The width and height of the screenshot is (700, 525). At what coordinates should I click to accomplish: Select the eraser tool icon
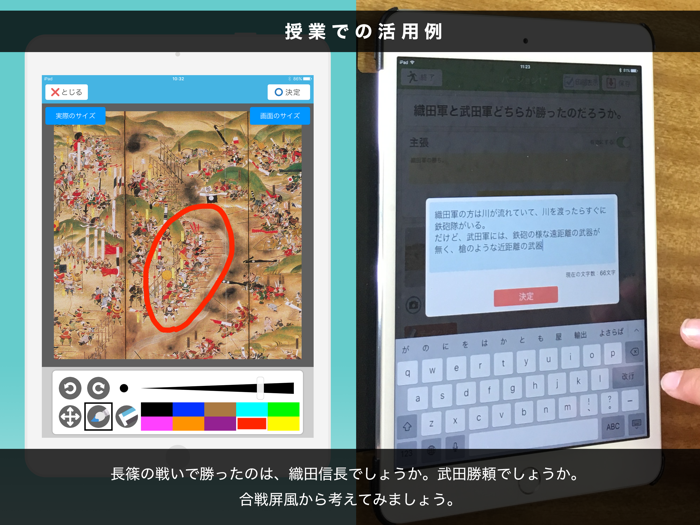pyautogui.click(x=127, y=416)
